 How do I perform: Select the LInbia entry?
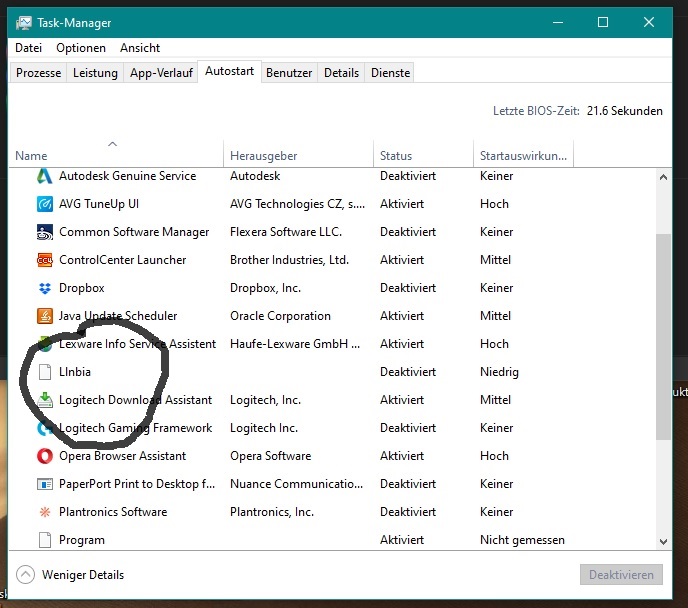75,372
